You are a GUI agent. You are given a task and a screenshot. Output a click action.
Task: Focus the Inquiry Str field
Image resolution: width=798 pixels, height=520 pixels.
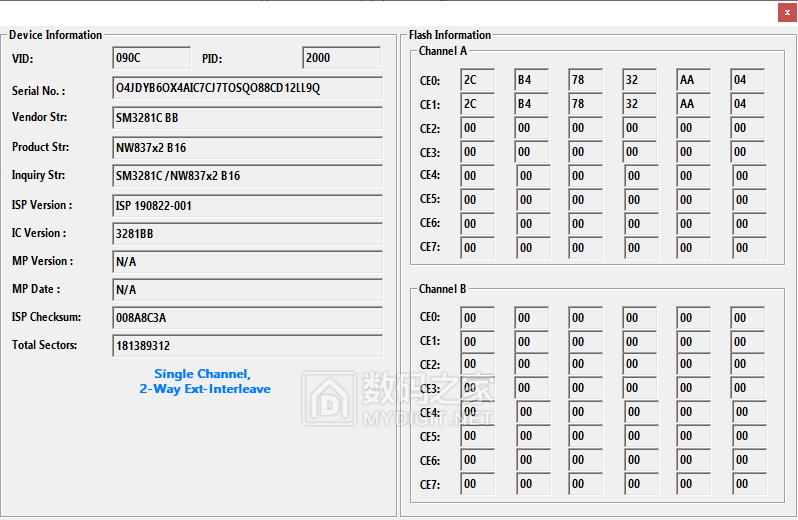tap(247, 176)
